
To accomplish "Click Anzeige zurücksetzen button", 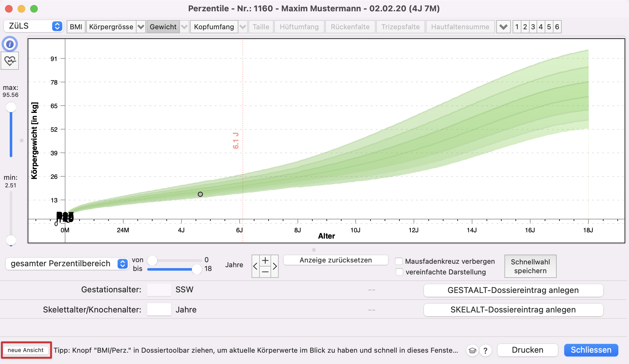I will point(336,260).
